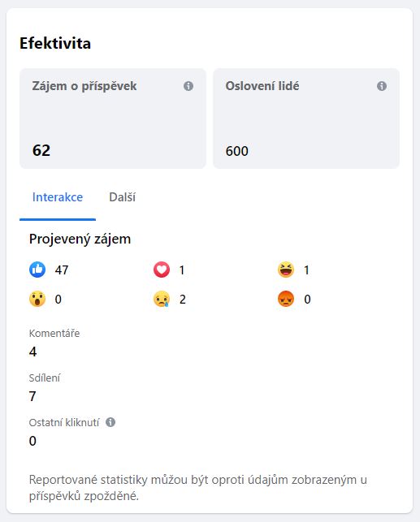Image resolution: width=420 pixels, height=522 pixels.
Task: Click the Projevený zájem heading
Action: (x=80, y=239)
